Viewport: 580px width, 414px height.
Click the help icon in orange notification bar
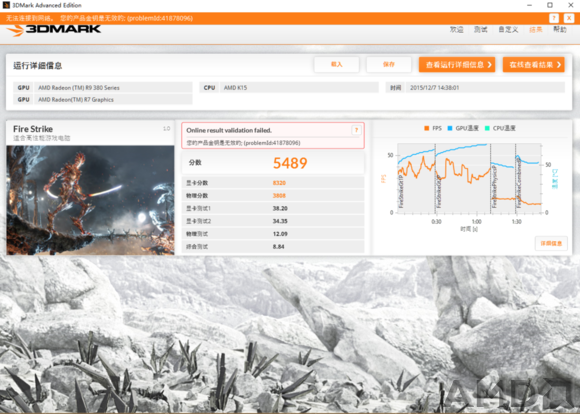pos(554,18)
